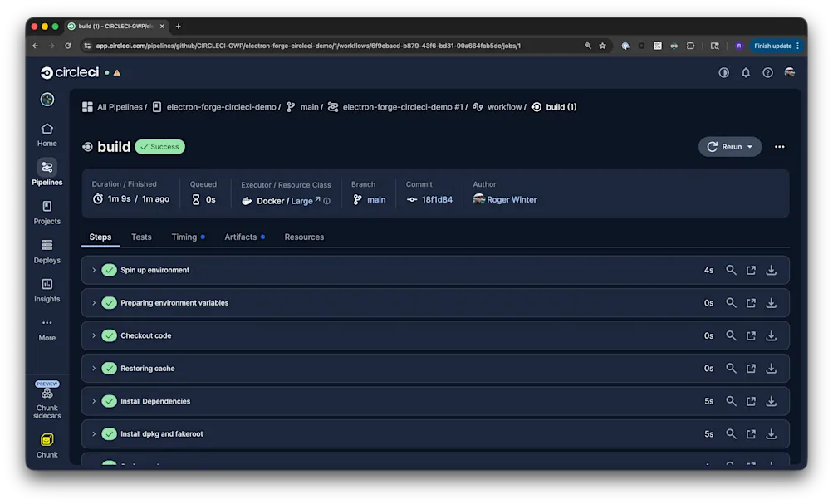The height and width of the screenshot is (504, 833).
Task: Download the Install dpkg and fakeroot log
Action: [771, 434]
